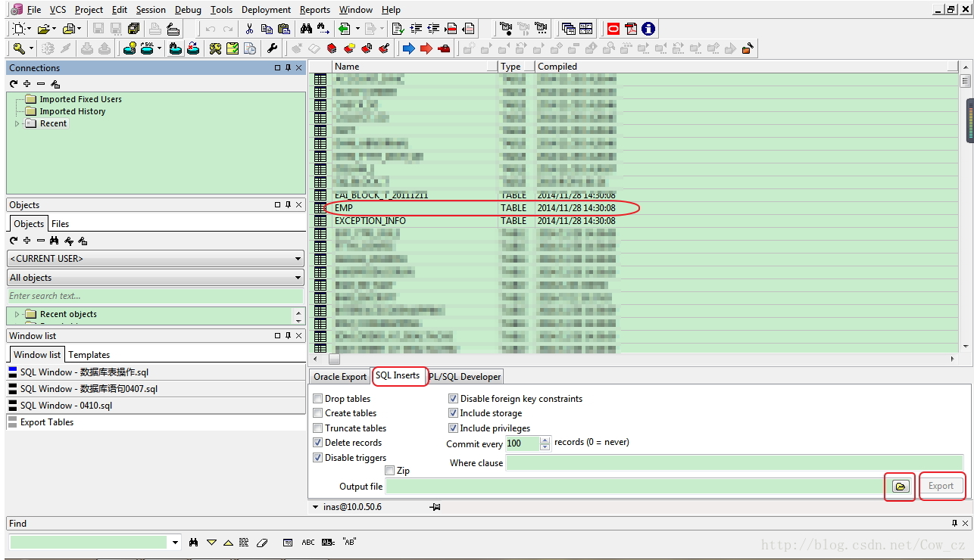Click the Export button
The width and height of the screenshot is (974, 560).
[941, 486]
